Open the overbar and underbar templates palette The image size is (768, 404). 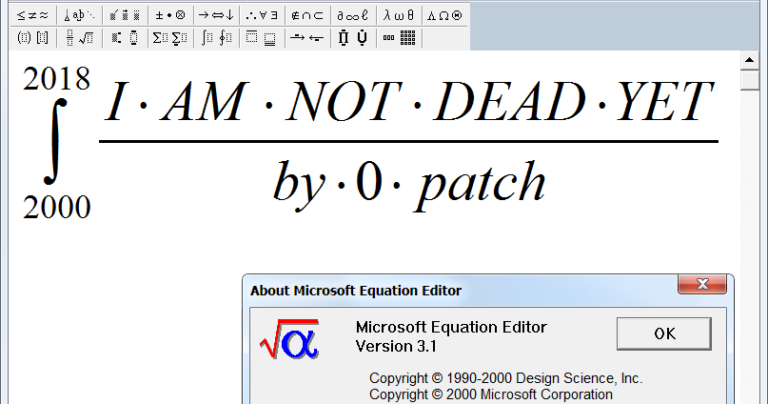pyautogui.click(x=262, y=38)
